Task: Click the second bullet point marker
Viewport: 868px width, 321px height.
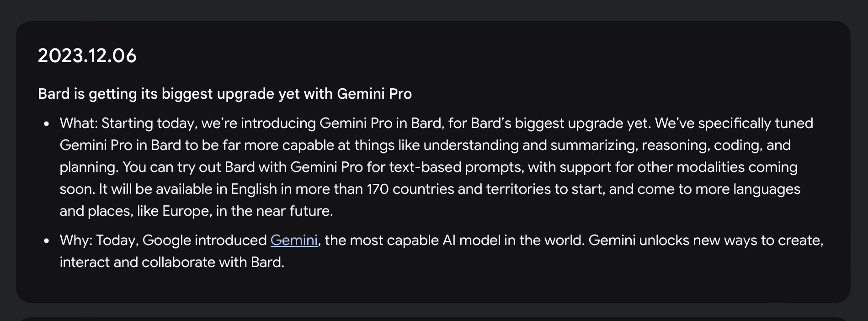Action: point(46,241)
